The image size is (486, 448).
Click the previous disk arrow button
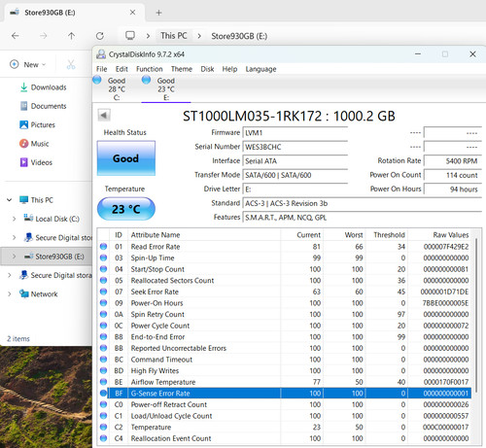pos(104,115)
